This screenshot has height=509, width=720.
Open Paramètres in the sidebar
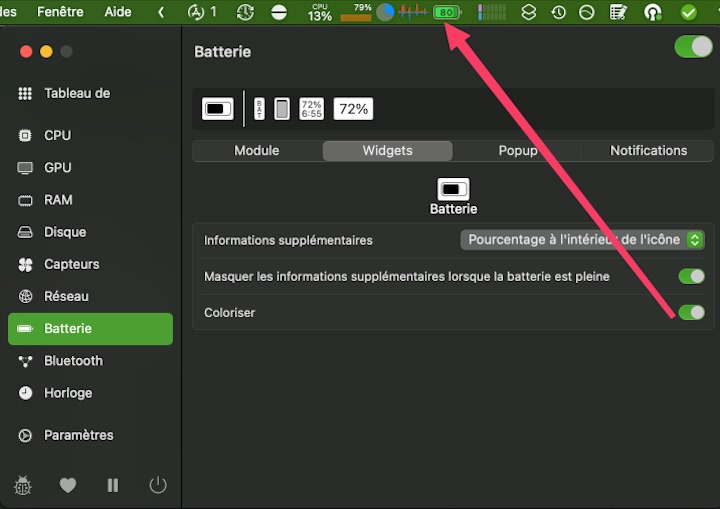coord(78,435)
